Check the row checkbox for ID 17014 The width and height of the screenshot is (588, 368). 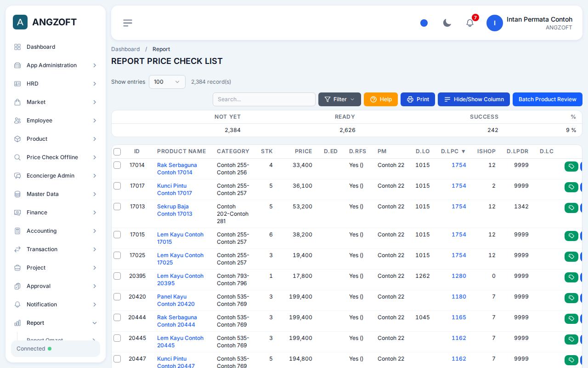[117, 165]
